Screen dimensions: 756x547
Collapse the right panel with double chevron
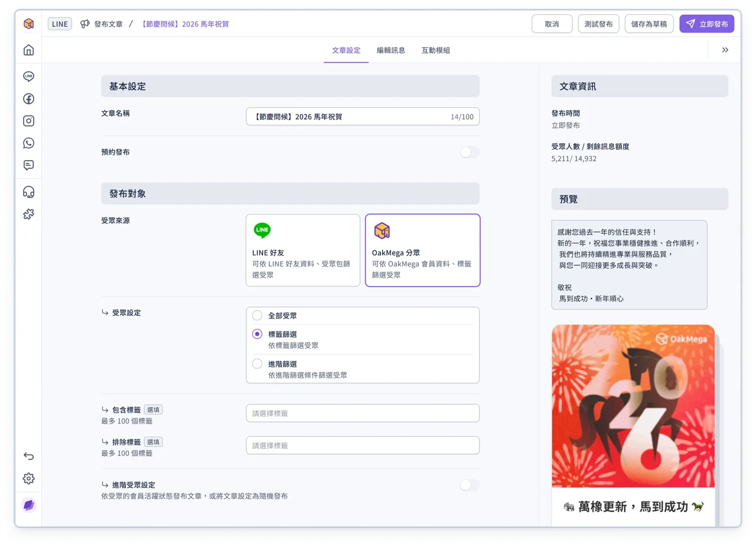725,50
